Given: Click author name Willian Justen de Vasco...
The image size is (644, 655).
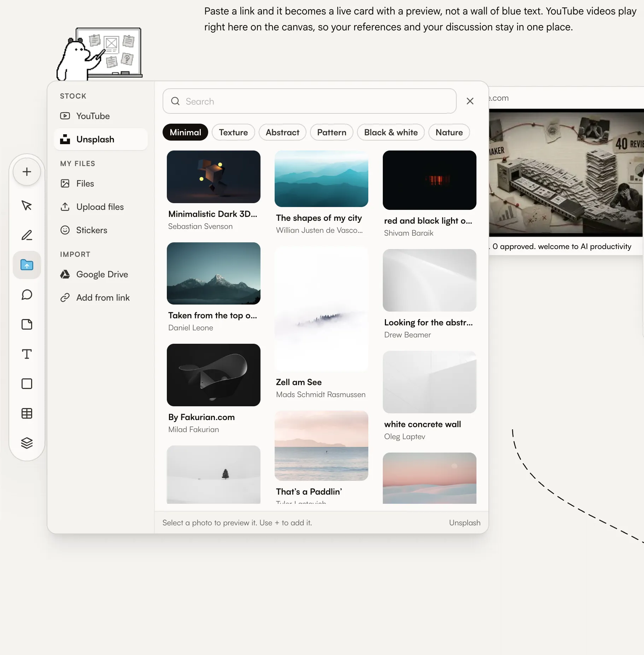Looking at the screenshot, I should click(x=319, y=230).
